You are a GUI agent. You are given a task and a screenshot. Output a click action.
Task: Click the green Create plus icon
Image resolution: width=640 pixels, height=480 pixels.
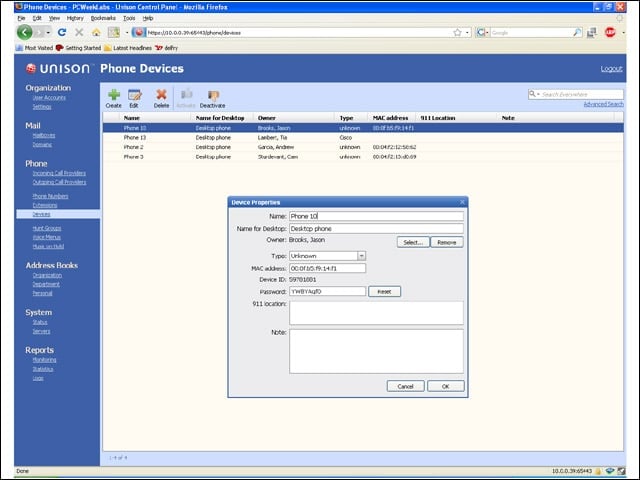point(114,95)
